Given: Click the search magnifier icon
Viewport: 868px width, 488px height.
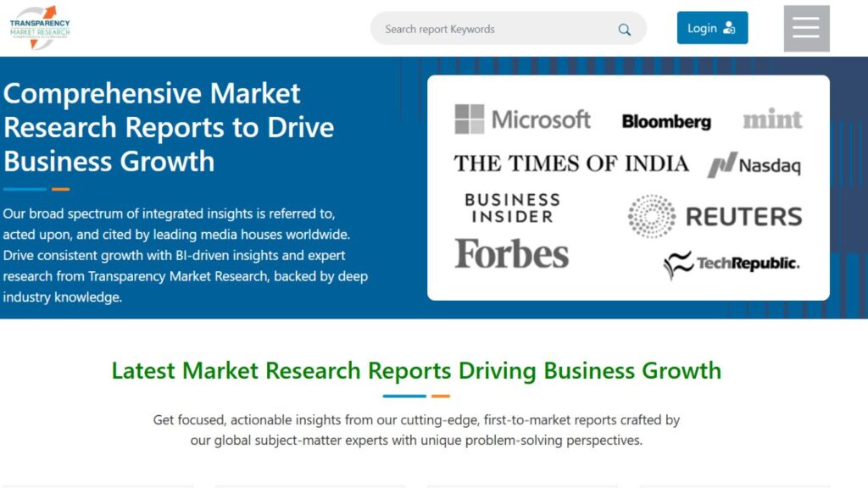Looking at the screenshot, I should pos(625,30).
